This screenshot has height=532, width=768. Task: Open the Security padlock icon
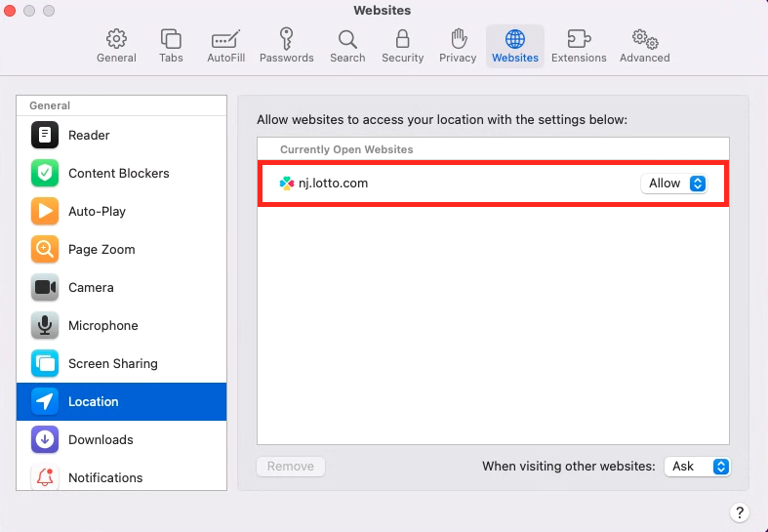pyautogui.click(x=403, y=39)
